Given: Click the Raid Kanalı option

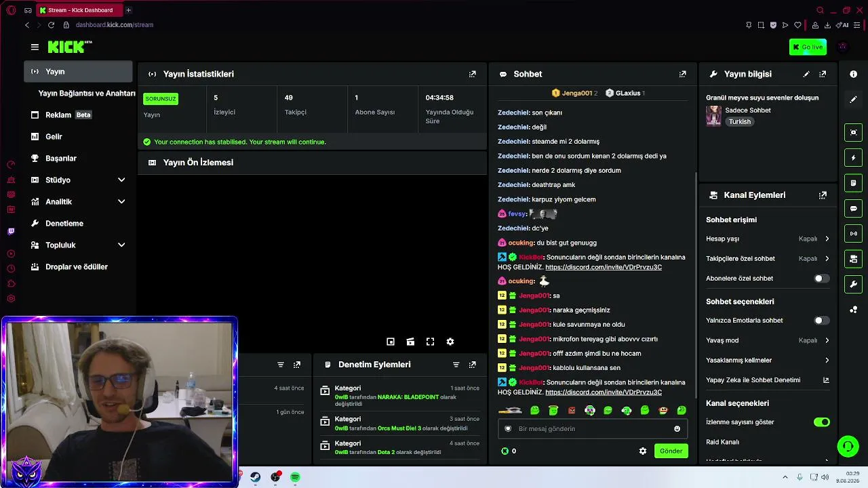Looking at the screenshot, I should click(x=722, y=442).
